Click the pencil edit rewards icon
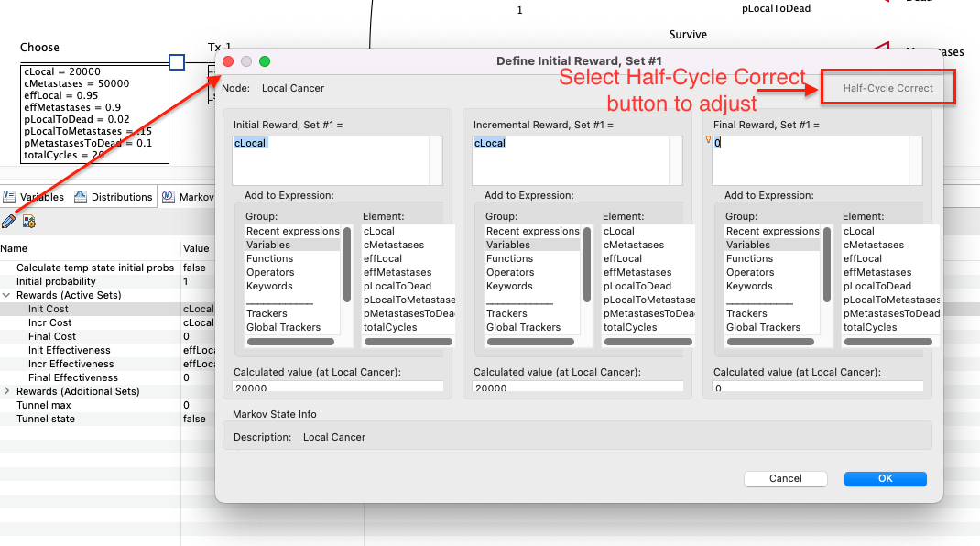The width and height of the screenshot is (980, 546). [9, 221]
